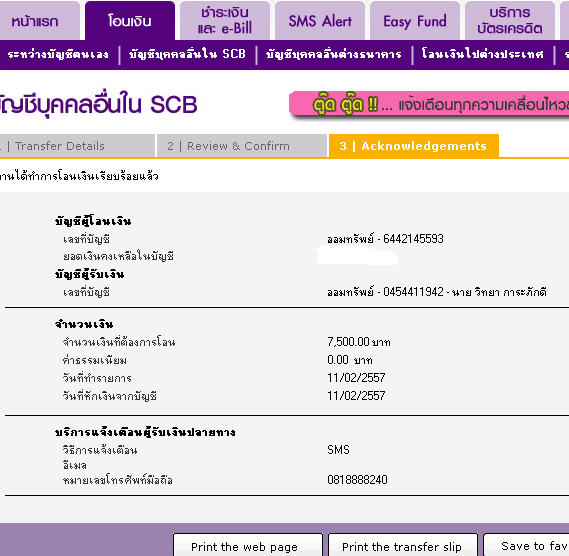Select transaction date beside วันที่ทำรายการ

click(356, 378)
